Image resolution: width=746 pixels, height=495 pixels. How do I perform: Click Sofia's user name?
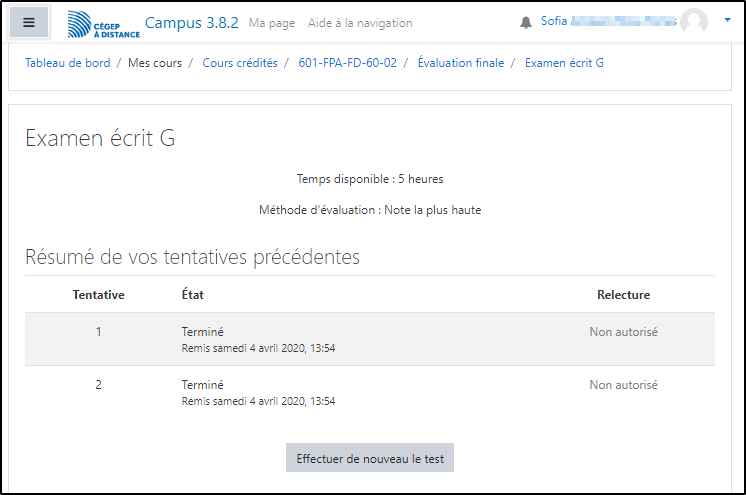click(606, 21)
